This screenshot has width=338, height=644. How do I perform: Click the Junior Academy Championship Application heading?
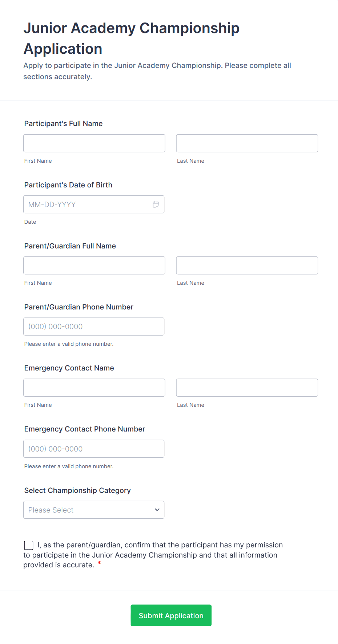131,38
